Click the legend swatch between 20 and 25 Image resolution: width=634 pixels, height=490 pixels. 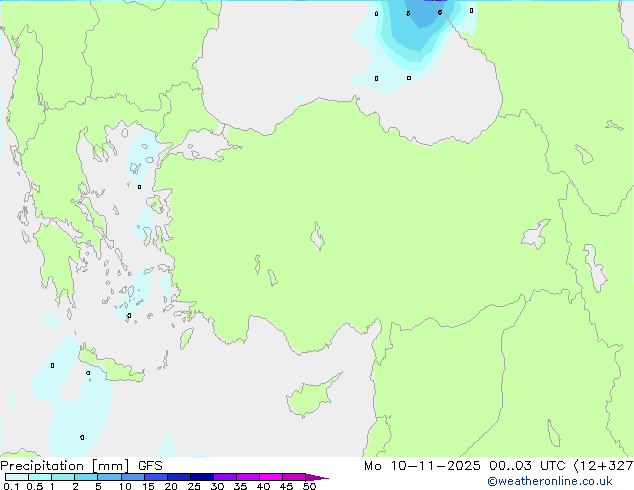pyautogui.click(x=179, y=477)
